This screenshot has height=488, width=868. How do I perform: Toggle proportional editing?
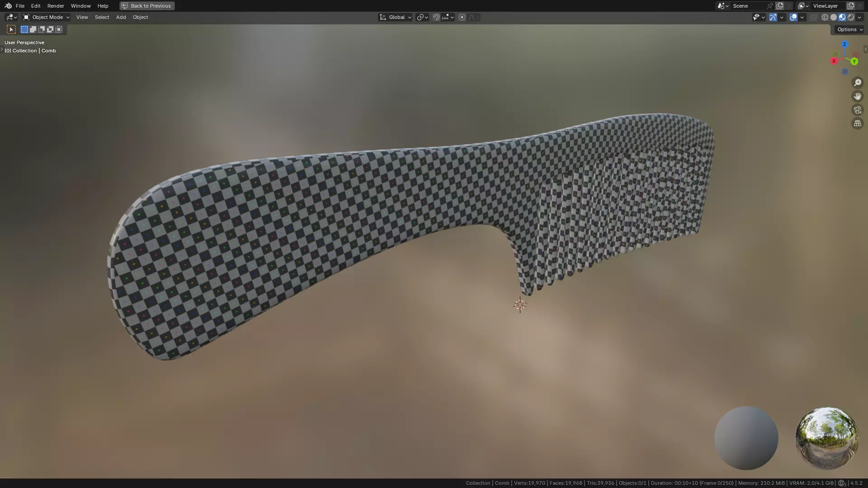click(462, 17)
